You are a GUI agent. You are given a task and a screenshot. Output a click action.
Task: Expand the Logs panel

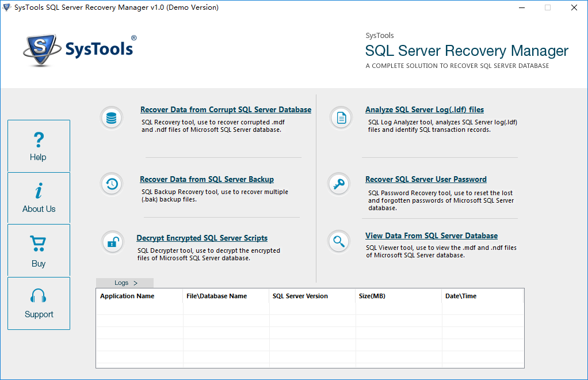click(x=124, y=283)
